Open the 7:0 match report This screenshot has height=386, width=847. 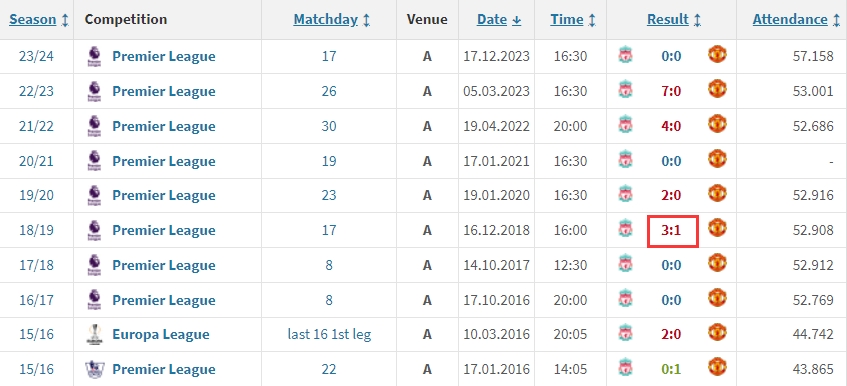[x=671, y=91]
